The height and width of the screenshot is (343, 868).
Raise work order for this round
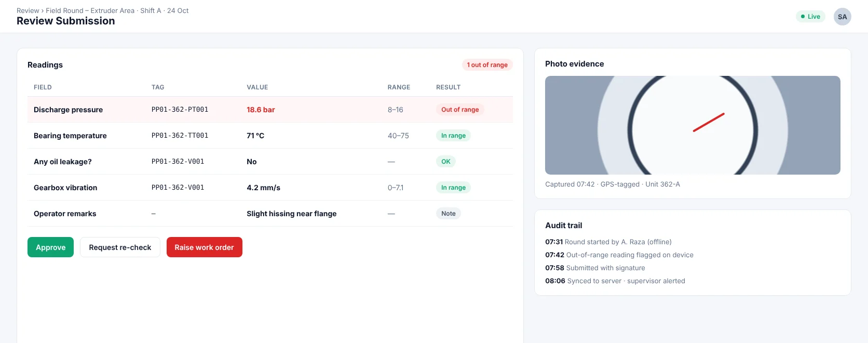tap(204, 247)
